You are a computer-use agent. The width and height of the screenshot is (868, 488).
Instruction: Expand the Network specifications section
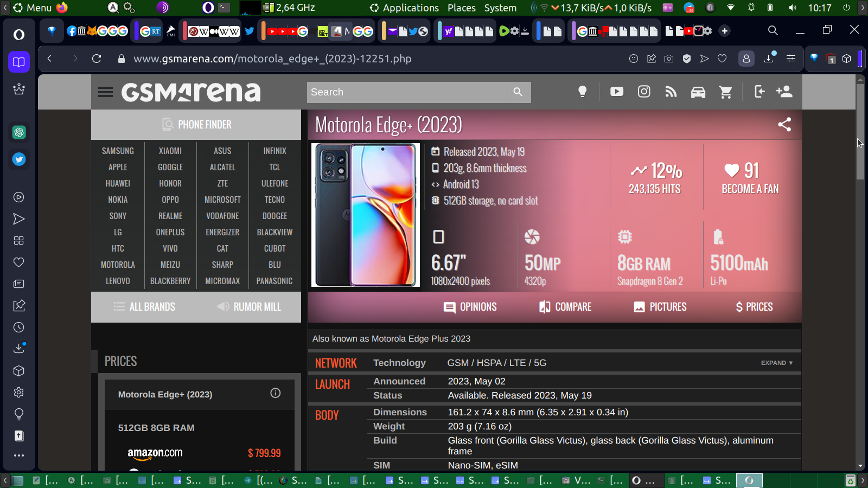(777, 363)
